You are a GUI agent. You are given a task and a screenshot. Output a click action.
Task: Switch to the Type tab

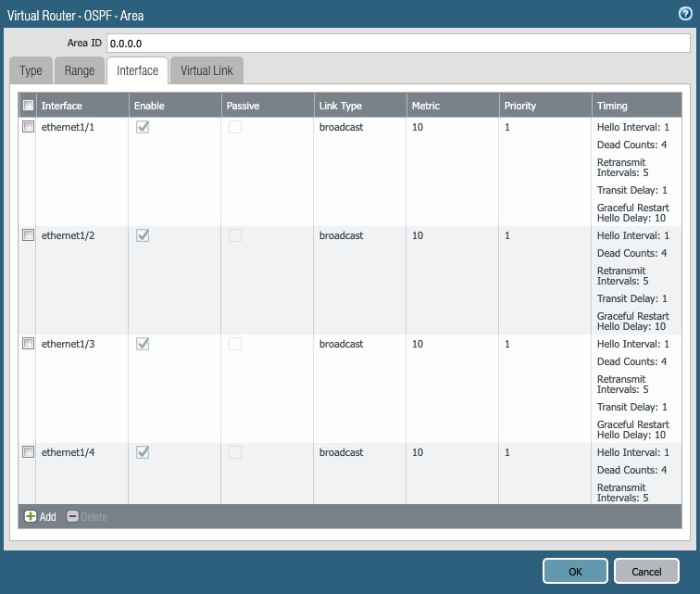[x=31, y=70]
